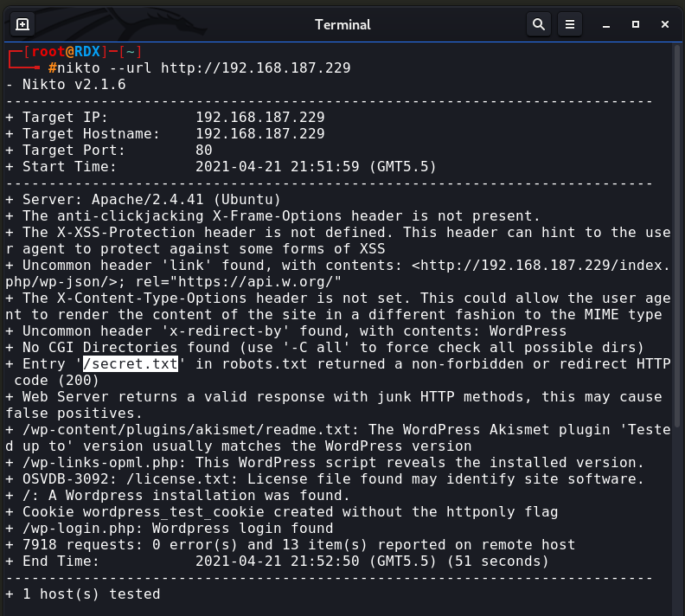Click the 'Nikto v2.1.6' version line

click(66, 85)
